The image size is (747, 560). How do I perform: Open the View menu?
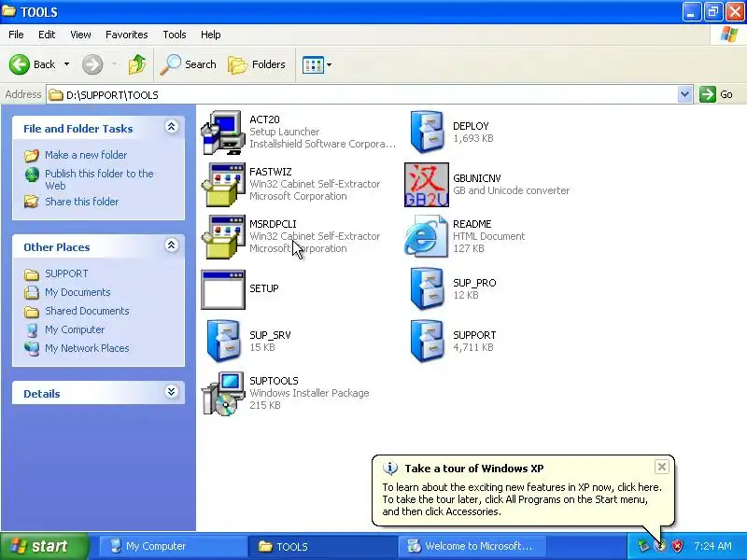tap(80, 35)
